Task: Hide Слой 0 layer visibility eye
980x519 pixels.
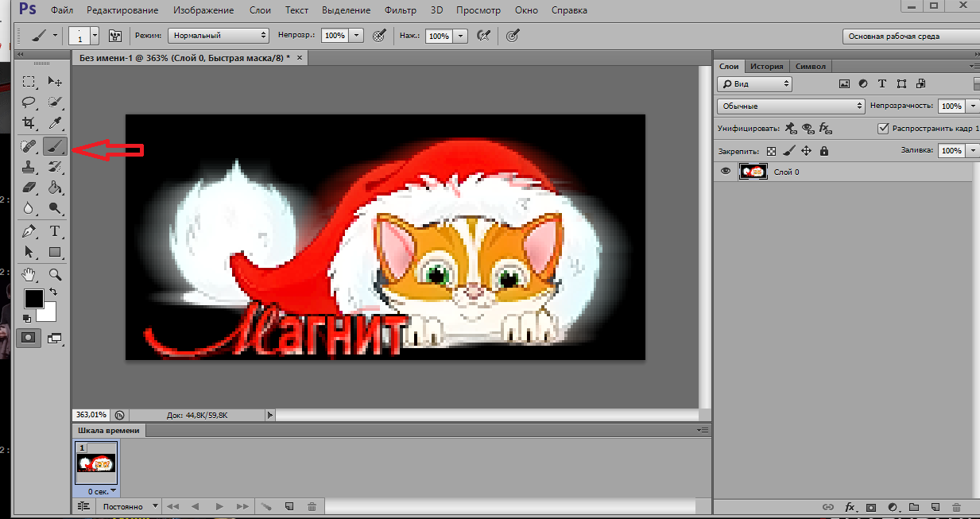Action: click(x=724, y=172)
